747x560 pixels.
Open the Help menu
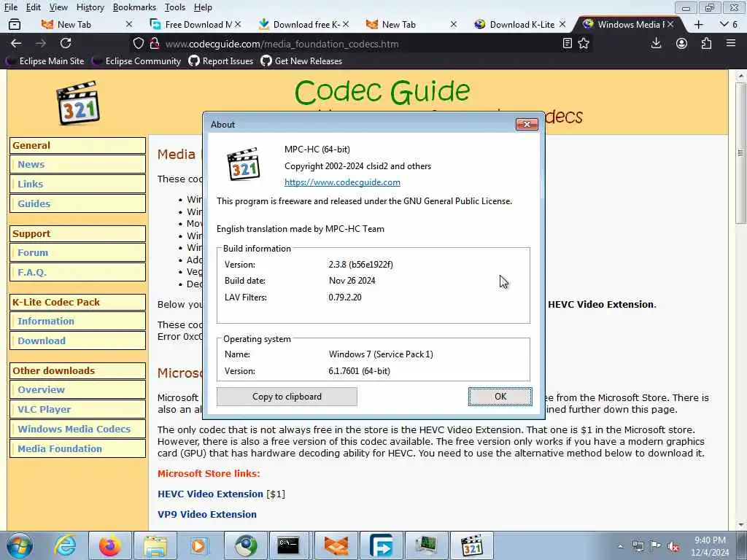(203, 7)
